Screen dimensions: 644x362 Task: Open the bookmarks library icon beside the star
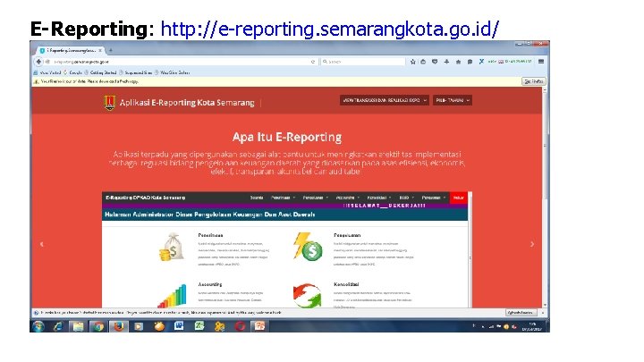tap(423, 62)
